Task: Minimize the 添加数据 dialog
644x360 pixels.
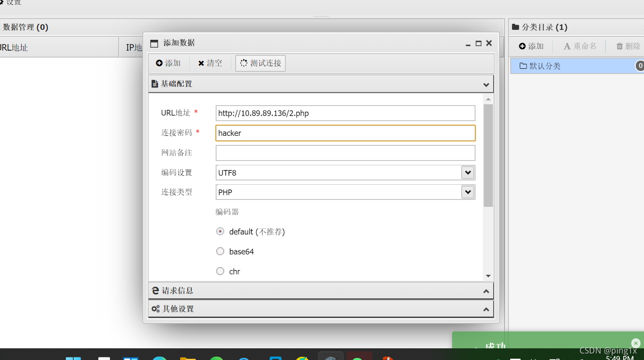Action: point(468,44)
